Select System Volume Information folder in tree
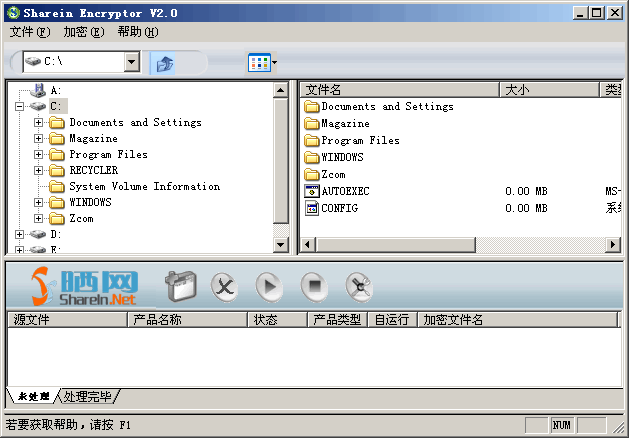This screenshot has height=438, width=629. 144,187
